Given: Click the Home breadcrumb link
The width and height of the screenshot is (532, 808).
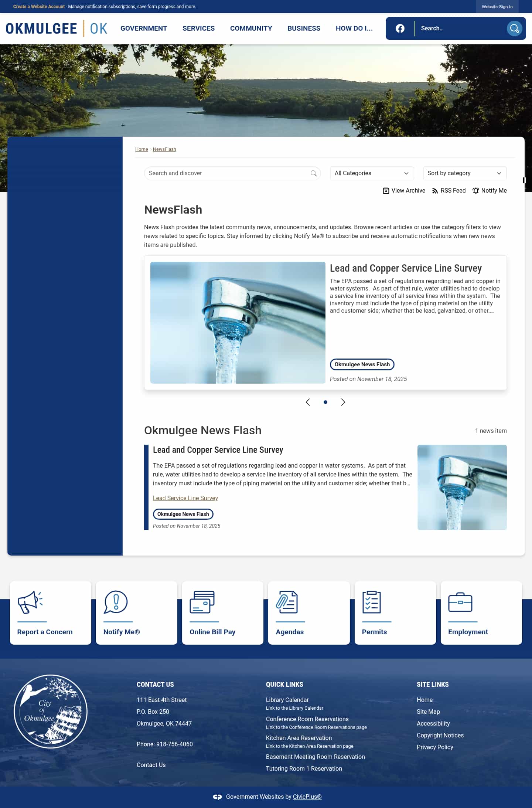Looking at the screenshot, I should coord(141,149).
